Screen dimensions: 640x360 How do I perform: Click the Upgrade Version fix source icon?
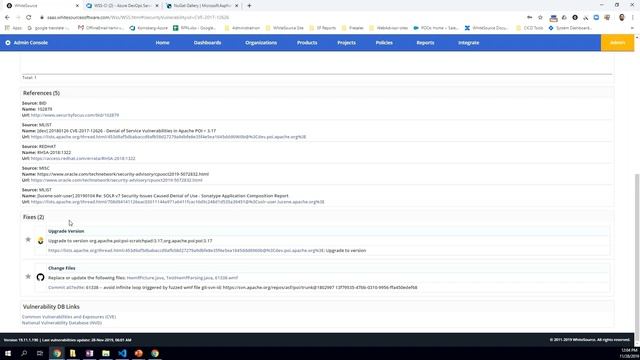tap(40, 241)
